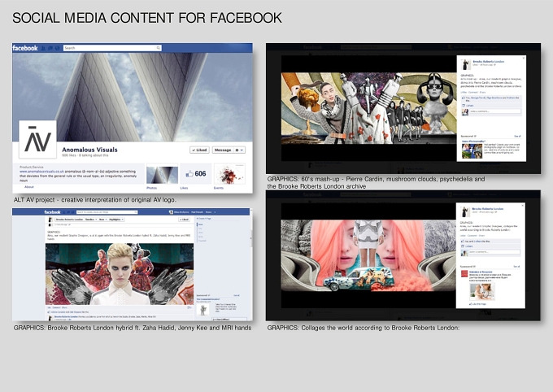The height and width of the screenshot is (392, 553).
Task: Open the Photos tile thumbnail
Action: click(162, 173)
